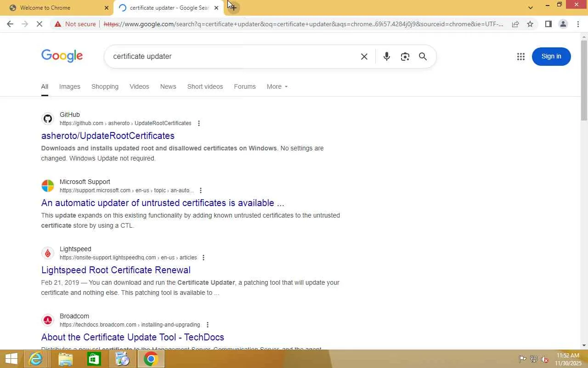Click the Lightspeed result favicon

coord(48,253)
